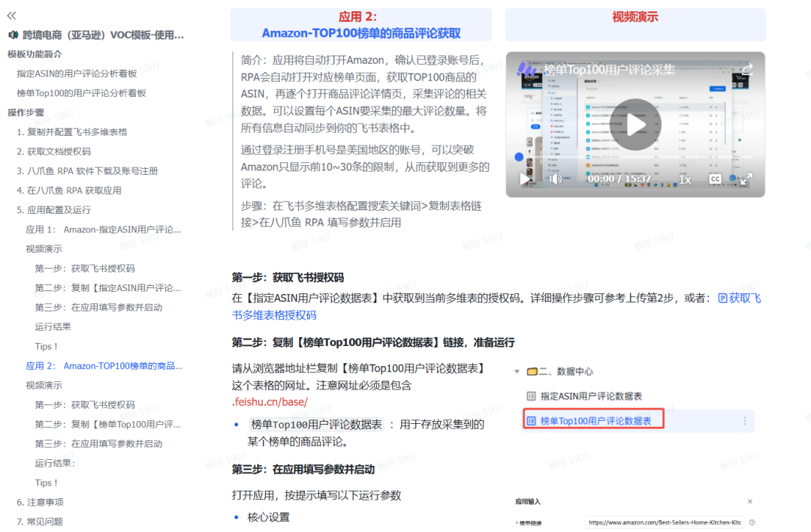
Task: Collapse the 二、数据中心 tree node
Action: click(x=517, y=370)
